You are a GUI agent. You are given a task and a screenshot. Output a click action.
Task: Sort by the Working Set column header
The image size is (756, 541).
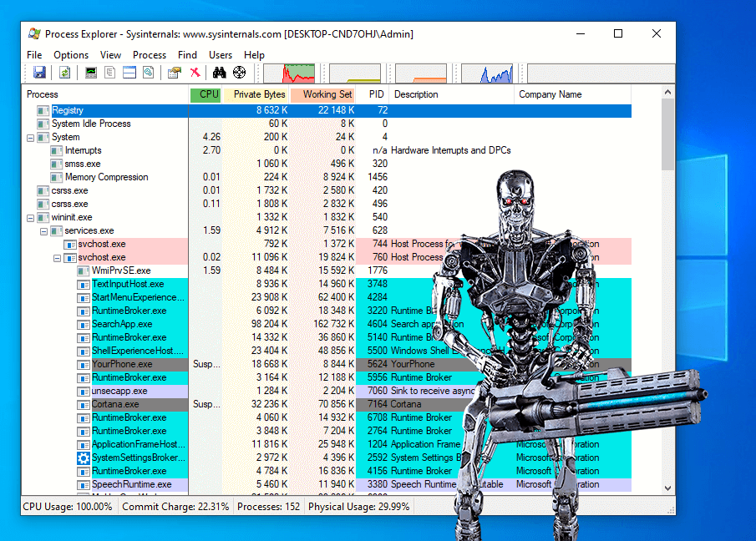coord(323,95)
